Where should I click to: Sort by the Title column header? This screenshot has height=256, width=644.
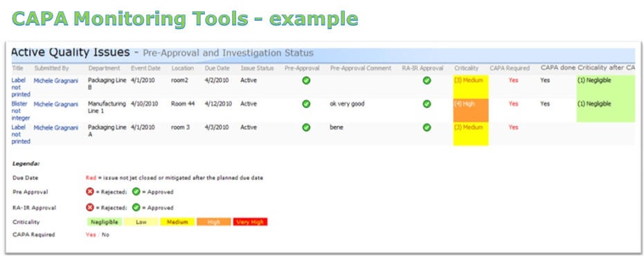[x=17, y=68]
